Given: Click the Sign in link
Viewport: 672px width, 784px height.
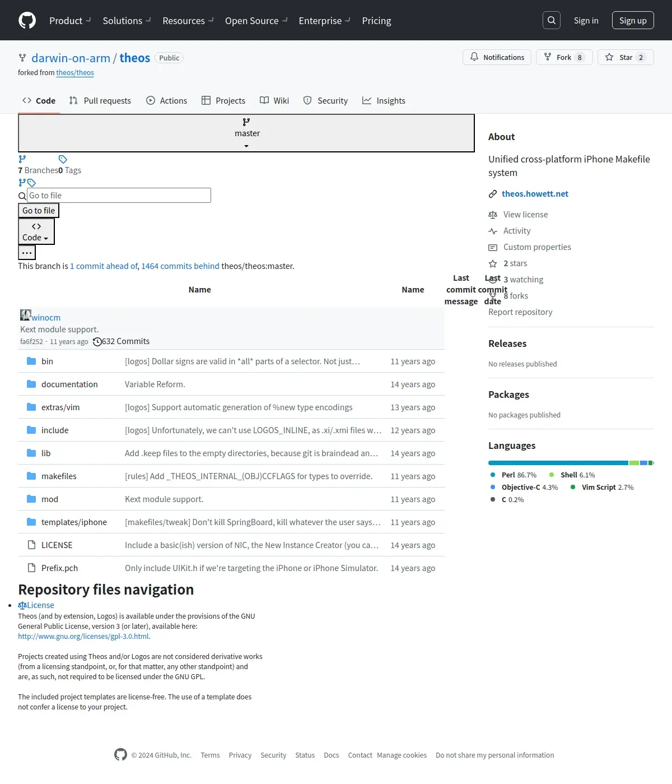Looking at the screenshot, I should click(x=586, y=20).
